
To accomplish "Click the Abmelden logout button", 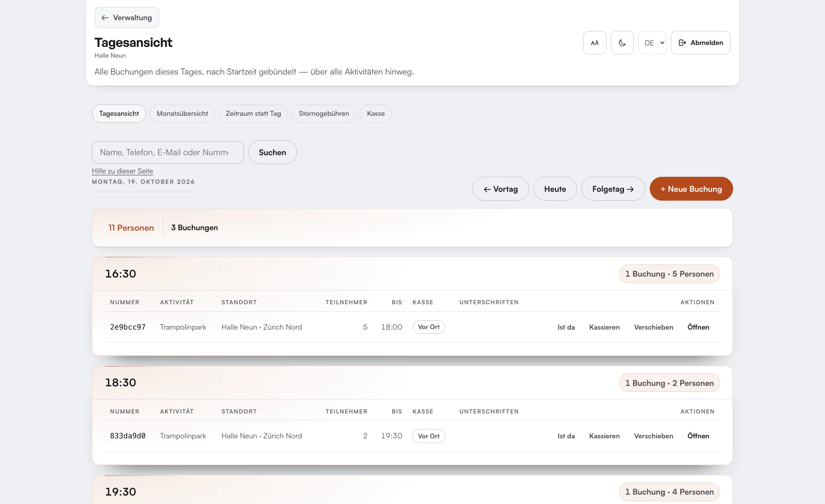I will (700, 43).
